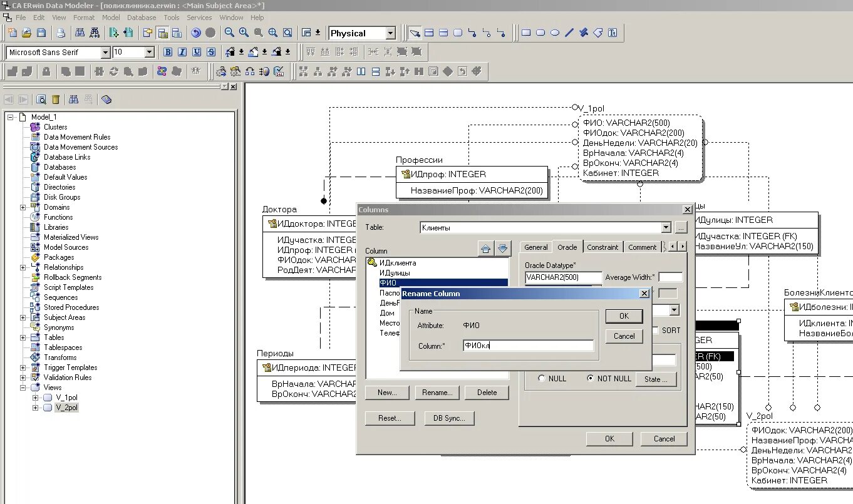Select the Text (Tt) drawing tool
Image resolution: width=853 pixels, height=504 pixels.
pyautogui.click(x=613, y=33)
